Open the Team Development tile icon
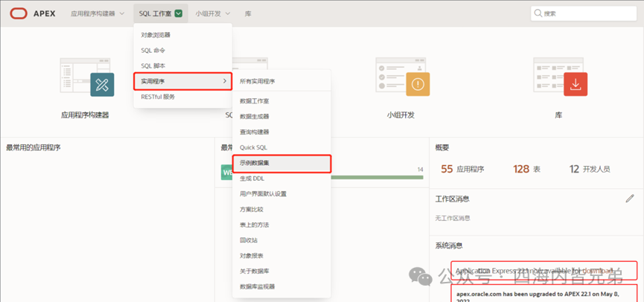The height and width of the screenshot is (302, 644). point(403,77)
